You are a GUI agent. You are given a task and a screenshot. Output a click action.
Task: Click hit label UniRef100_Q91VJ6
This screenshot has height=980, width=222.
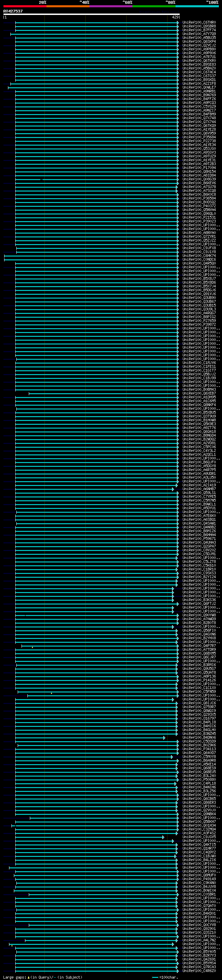199,294
